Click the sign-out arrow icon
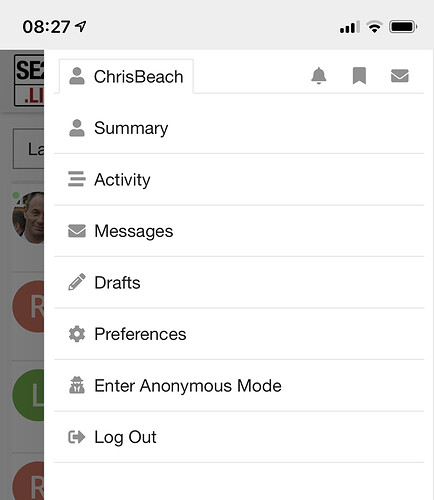Image resolution: width=434 pixels, height=500 pixels. tap(77, 437)
